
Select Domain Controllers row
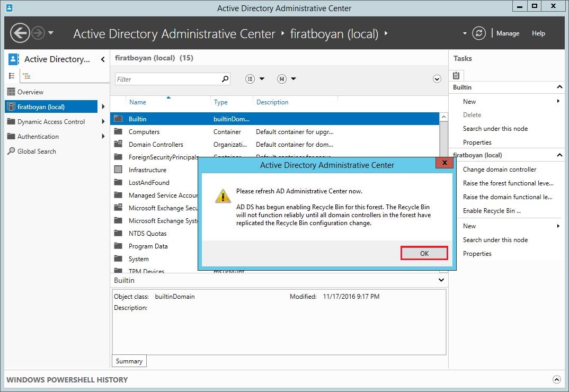[x=275, y=145]
